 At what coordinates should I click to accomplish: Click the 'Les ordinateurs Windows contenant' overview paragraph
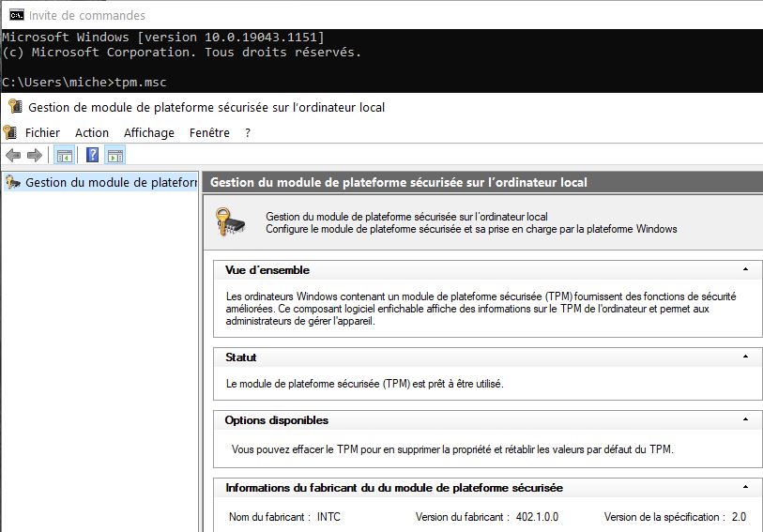[x=481, y=309]
